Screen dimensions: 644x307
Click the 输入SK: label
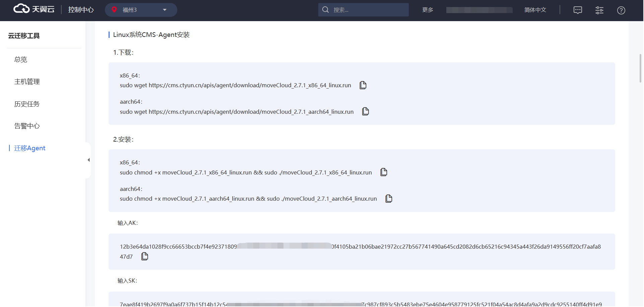click(127, 280)
